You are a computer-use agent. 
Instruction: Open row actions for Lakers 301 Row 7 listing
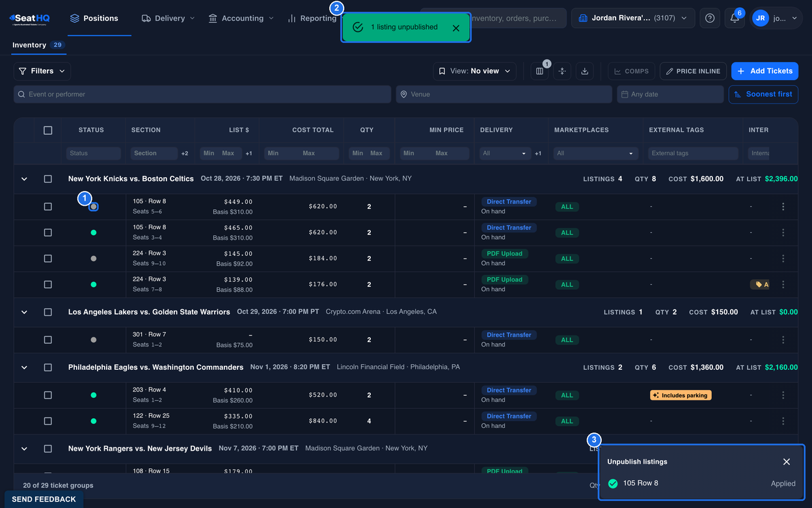(x=783, y=340)
